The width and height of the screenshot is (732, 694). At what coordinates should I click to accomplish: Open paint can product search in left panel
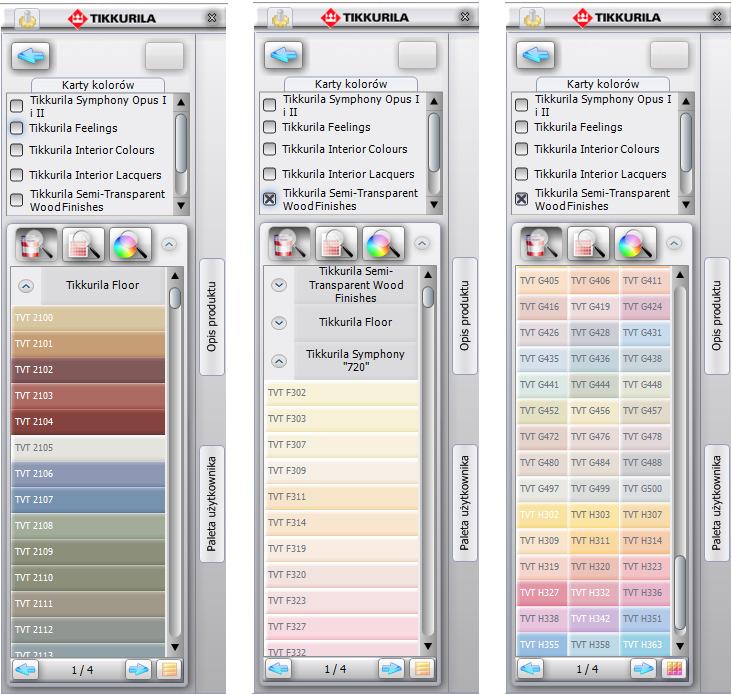(36, 244)
